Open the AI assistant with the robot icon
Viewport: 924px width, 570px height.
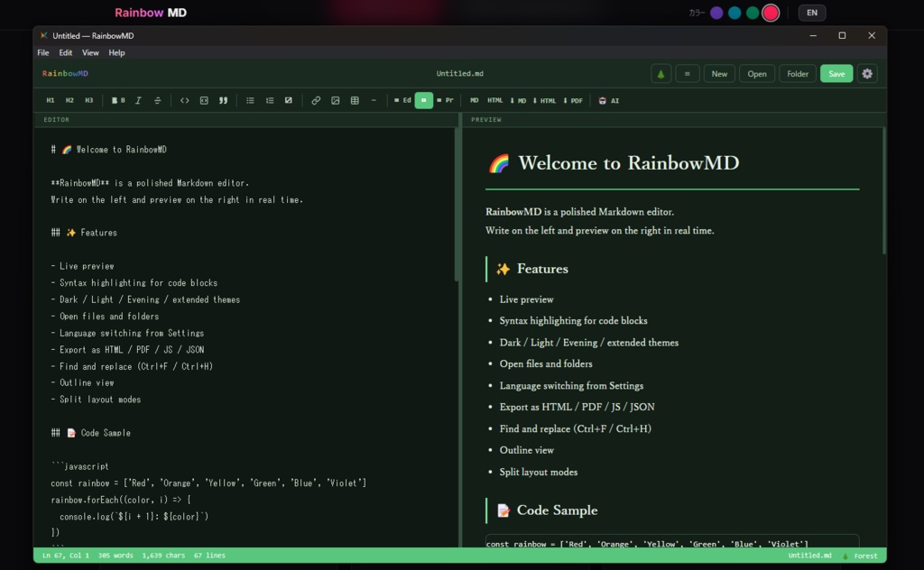tap(607, 100)
